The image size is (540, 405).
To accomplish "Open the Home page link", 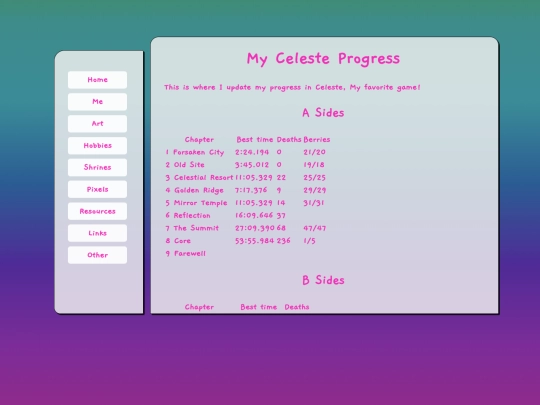I will coord(97,80).
